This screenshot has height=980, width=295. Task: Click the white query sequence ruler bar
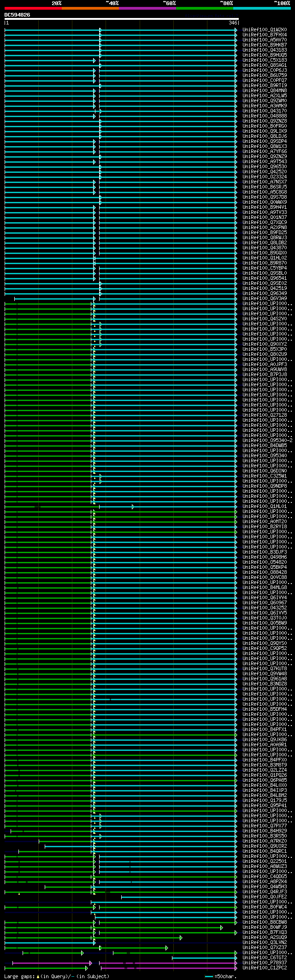(121, 19)
